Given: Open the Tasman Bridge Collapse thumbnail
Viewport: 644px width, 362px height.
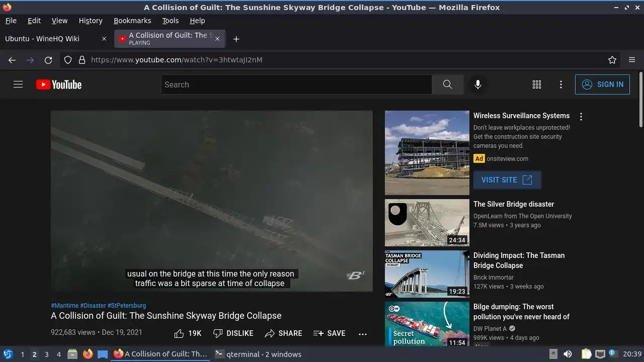Looking at the screenshot, I should click(427, 274).
